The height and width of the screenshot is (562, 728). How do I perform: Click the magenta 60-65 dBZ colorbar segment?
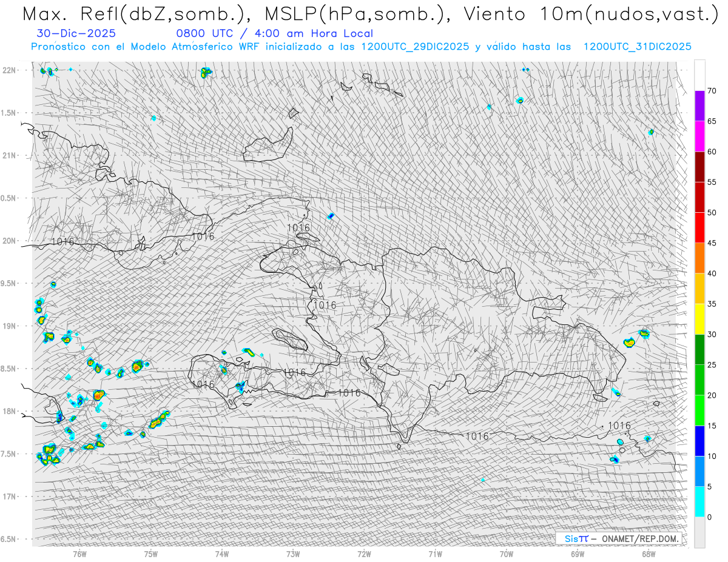point(699,136)
